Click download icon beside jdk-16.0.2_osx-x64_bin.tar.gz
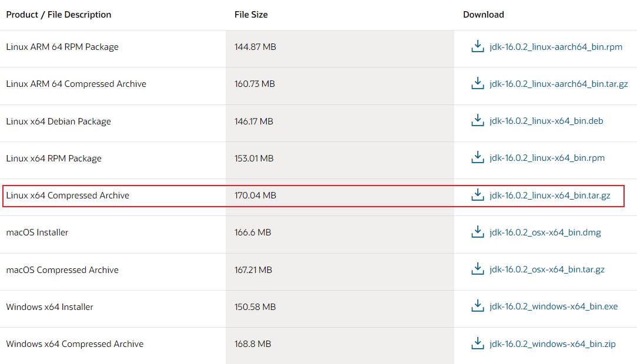 click(x=477, y=269)
